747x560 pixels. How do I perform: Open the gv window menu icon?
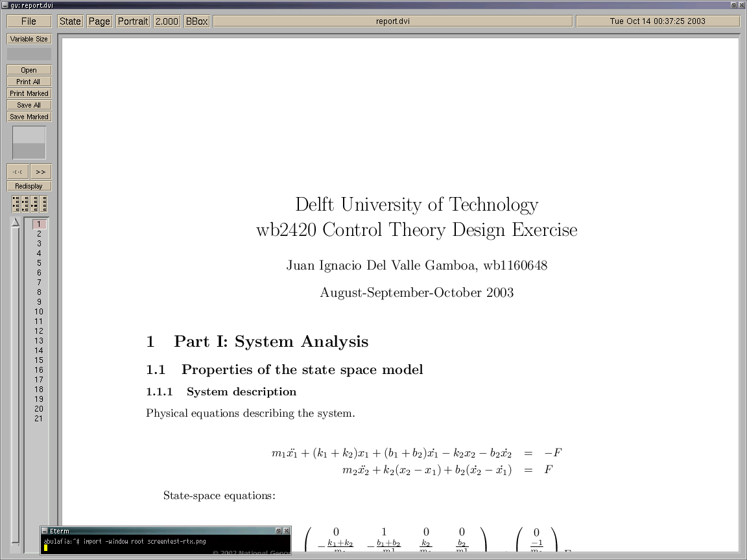pyautogui.click(x=5, y=5)
